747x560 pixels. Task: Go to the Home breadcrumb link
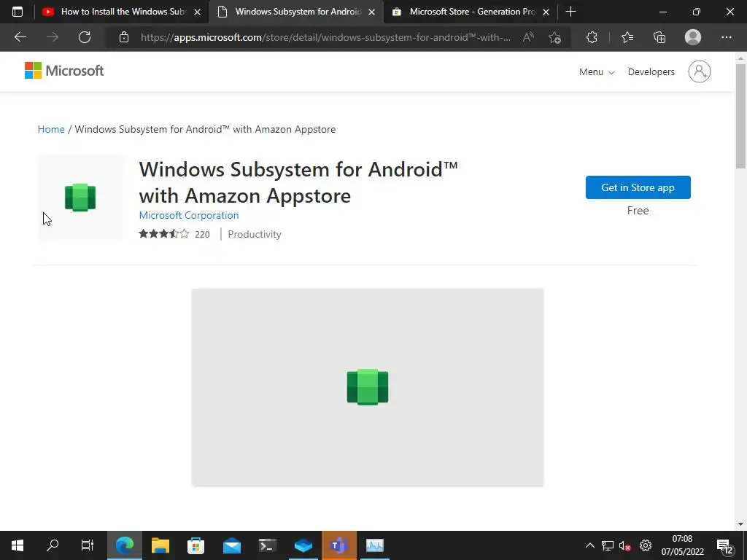51,129
